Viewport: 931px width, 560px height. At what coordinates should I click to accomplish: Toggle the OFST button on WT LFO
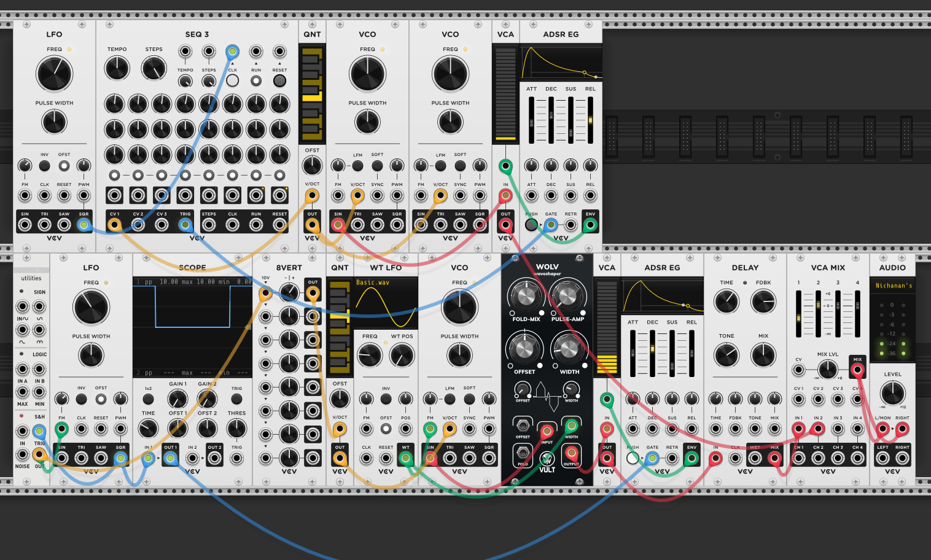(x=386, y=429)
